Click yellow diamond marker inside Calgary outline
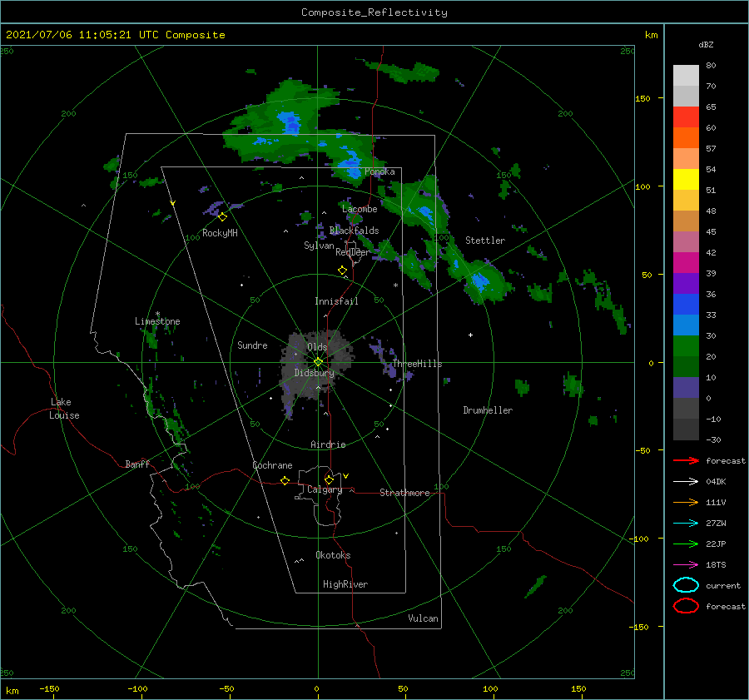Viewport: 749px width, 700px height. [x=329, y=479]
